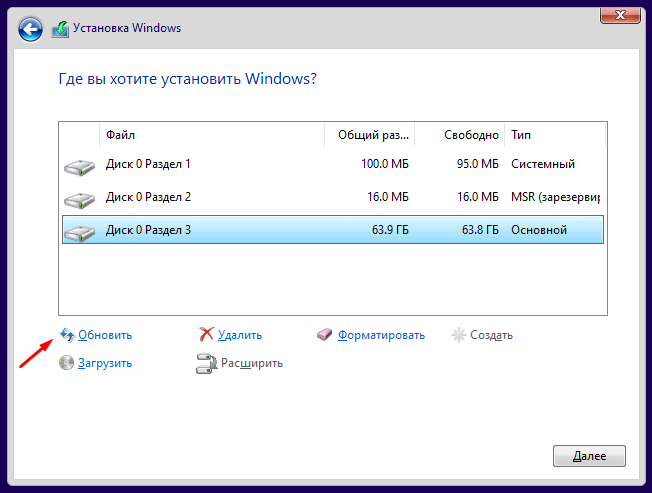Close the Windows Setup window
This screenshot has width=652, height=493.
(x=620, y=15)
